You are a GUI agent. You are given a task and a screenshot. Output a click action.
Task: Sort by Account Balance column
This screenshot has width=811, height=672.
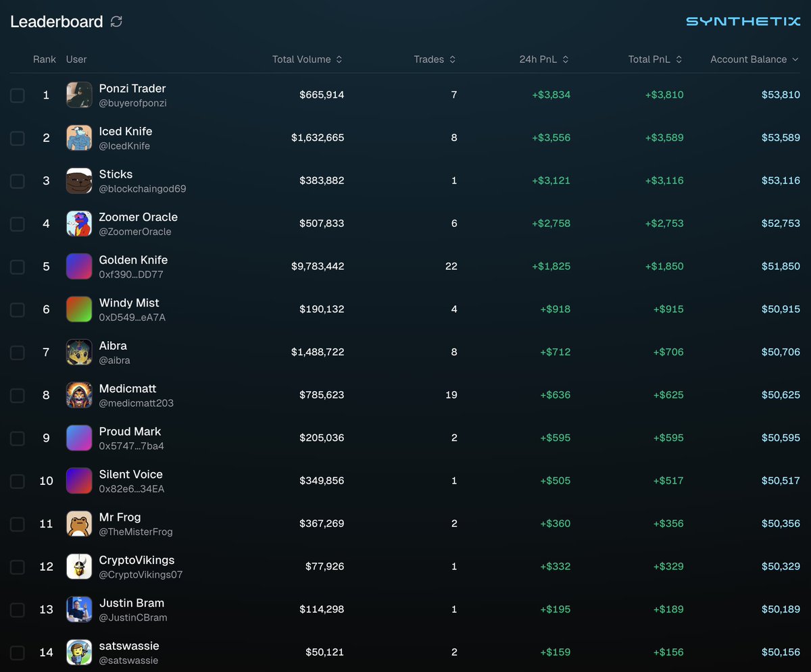[x=755, y=59]
